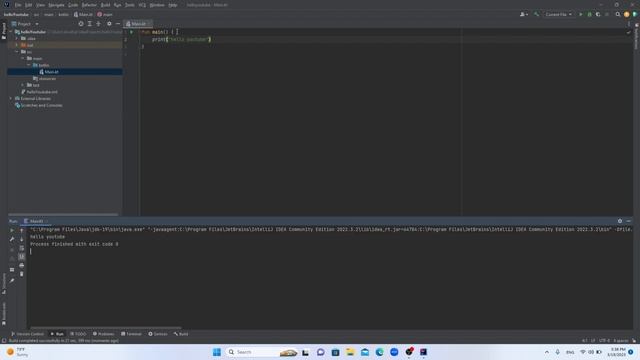
Task: Click UTF-8 encoding in status bar
Action: tap(604, 340)
